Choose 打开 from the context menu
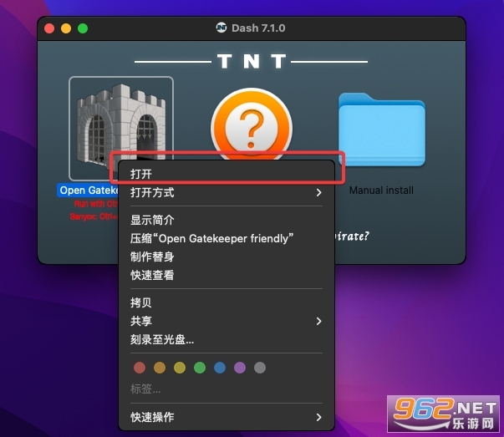Screen dimensions: 504x437 pyautogui.click(x=227, y=174)
